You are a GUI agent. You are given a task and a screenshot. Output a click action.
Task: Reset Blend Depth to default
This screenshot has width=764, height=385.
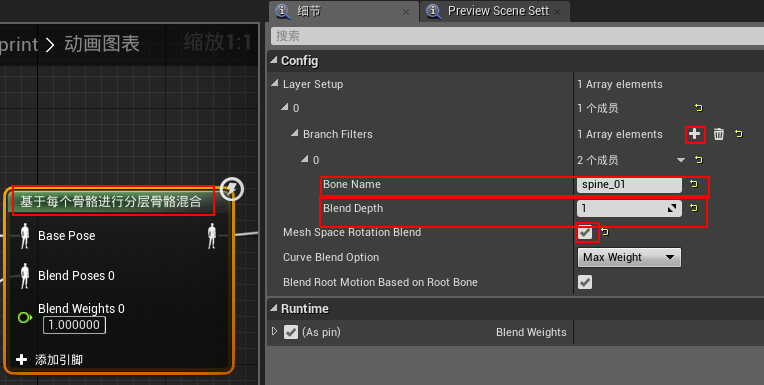pyautogui.click(x=694, y=209)
